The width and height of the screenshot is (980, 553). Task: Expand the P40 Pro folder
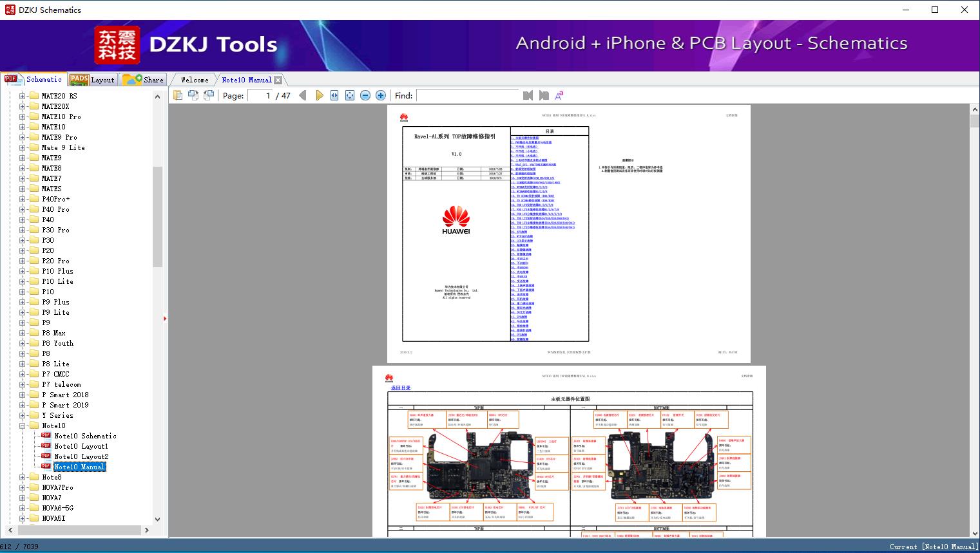coord(23,209)
